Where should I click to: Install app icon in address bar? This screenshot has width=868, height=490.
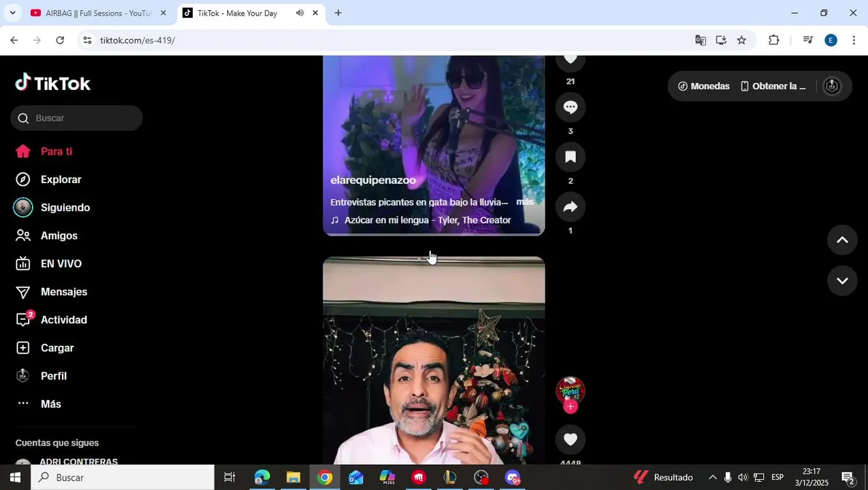tap(721, 40)
